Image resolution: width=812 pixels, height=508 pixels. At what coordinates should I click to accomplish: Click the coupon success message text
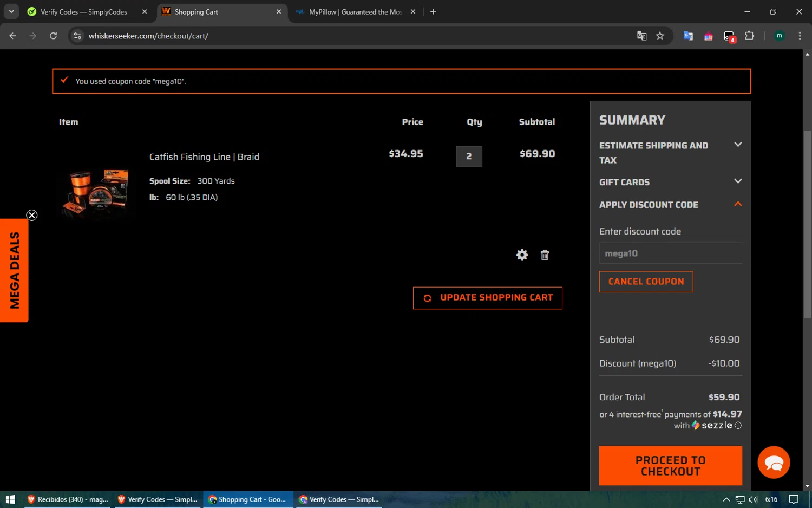tap(130, 81)
